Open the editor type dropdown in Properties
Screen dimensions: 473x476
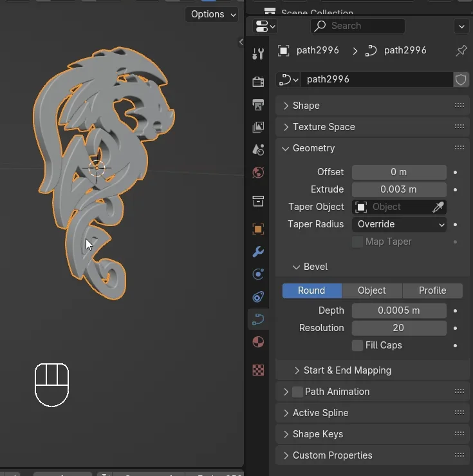pos(265,26)
